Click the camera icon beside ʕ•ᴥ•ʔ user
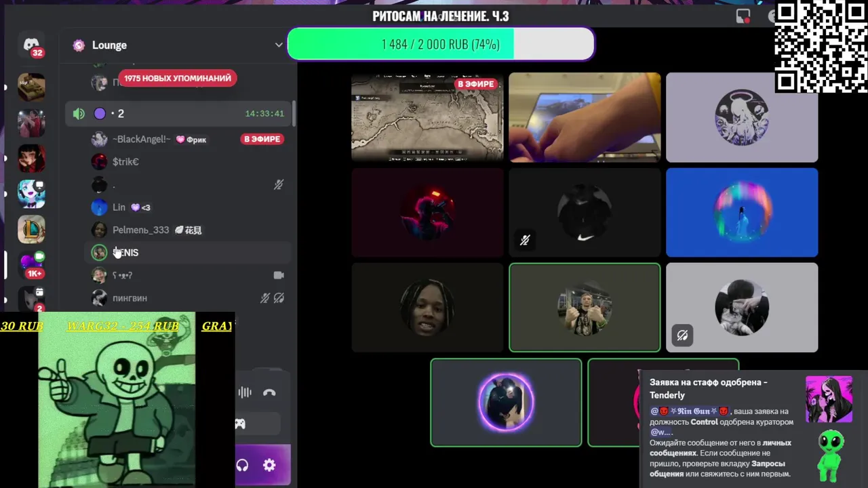This screenshot has height=488, width=868. [279, 275]
